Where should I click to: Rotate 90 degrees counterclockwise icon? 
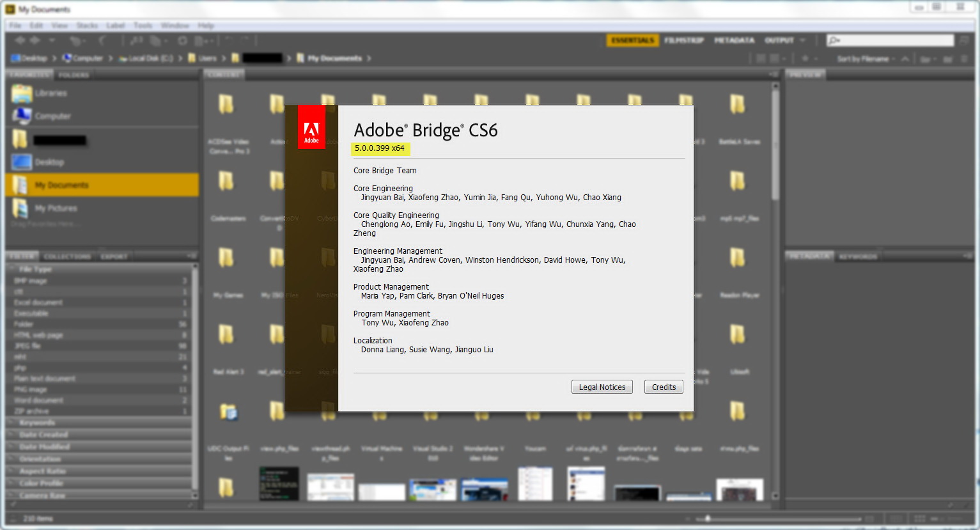click(228, 40)
